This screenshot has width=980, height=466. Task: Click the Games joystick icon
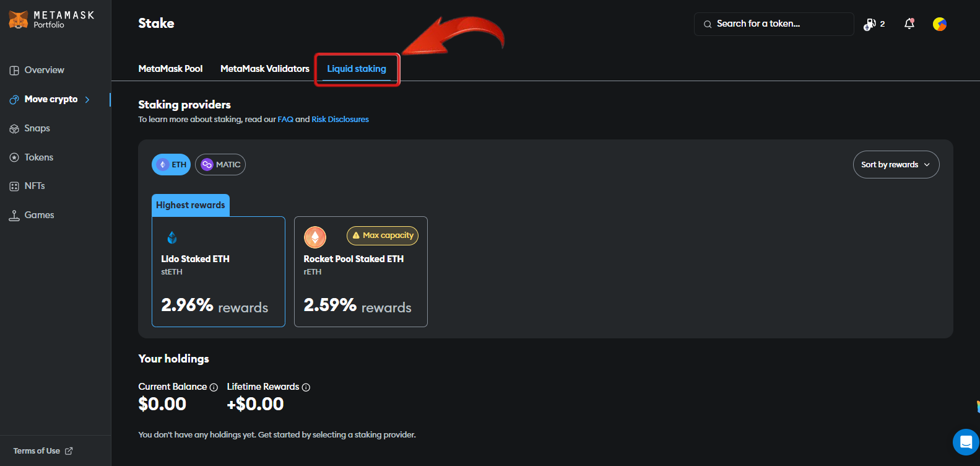point(14,216)
